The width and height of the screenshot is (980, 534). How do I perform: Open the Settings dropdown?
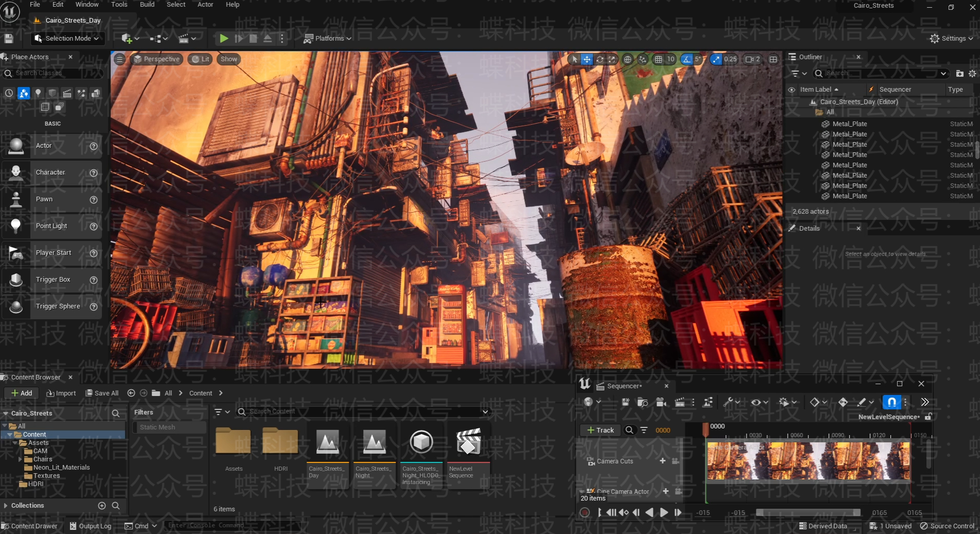pyautogui.click(x=951, y=38)
